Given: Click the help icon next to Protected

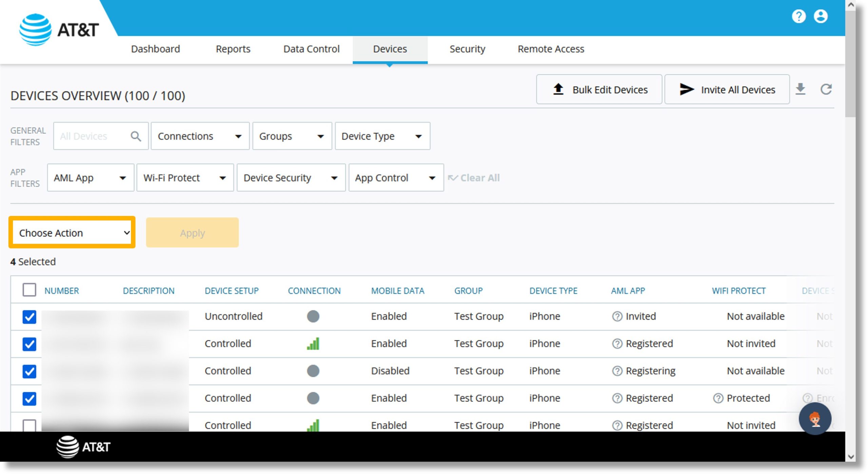Looking at the screenshot, I should click(718, 398).
